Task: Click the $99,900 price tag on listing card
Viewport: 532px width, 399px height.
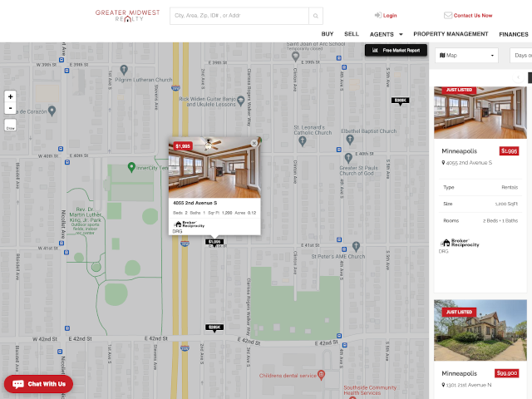Action: [x=506, y=373]
